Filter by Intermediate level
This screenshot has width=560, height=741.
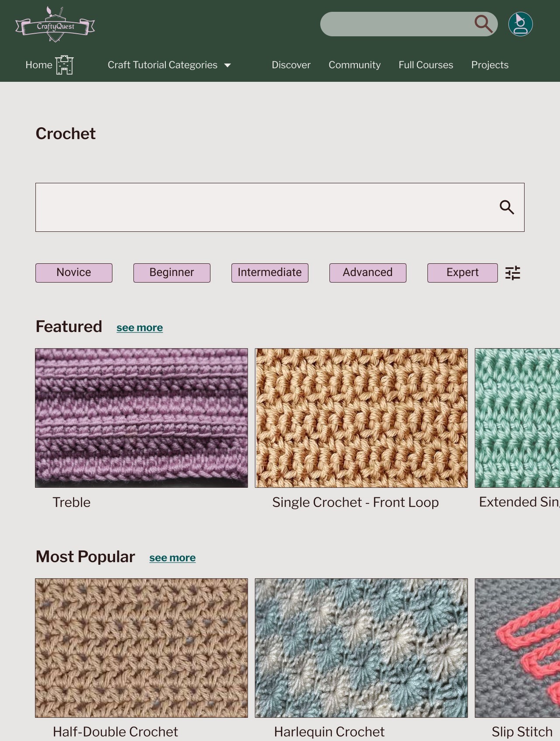(270, 273)
